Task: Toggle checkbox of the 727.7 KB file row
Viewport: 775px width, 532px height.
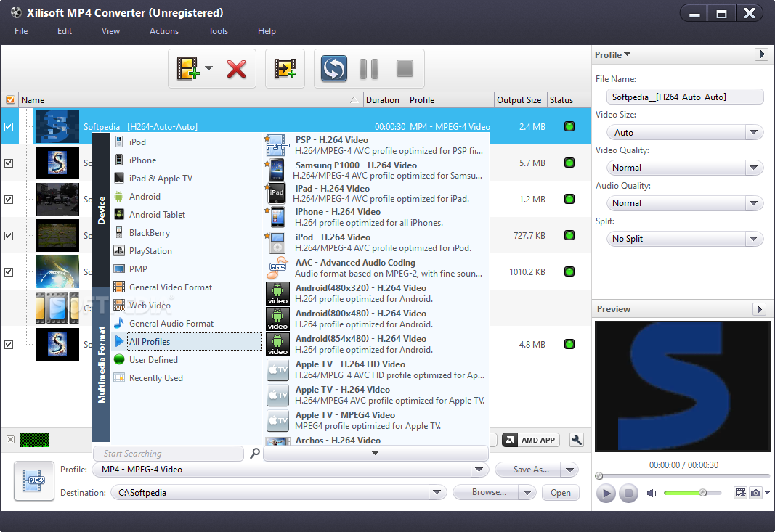Action: 9,236
